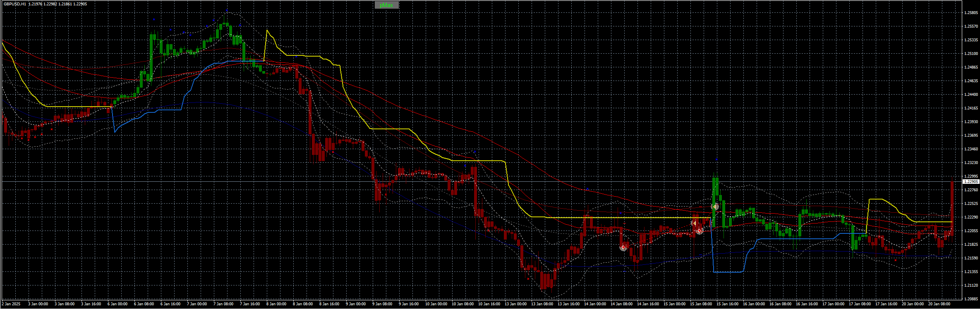
Task: Click the 1.24165 price scale label
Action: click(972, 108)
